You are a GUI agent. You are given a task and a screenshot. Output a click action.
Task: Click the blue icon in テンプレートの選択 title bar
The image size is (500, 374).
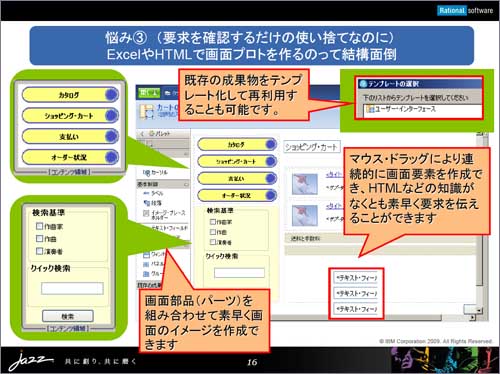[x=364, y=84]
